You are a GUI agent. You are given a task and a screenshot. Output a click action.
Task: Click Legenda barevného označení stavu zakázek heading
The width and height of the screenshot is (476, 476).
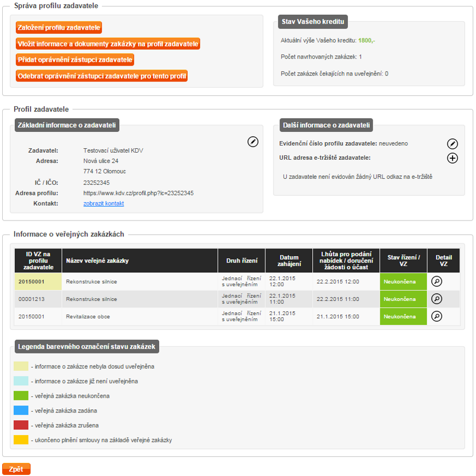(x=86, y=346)
